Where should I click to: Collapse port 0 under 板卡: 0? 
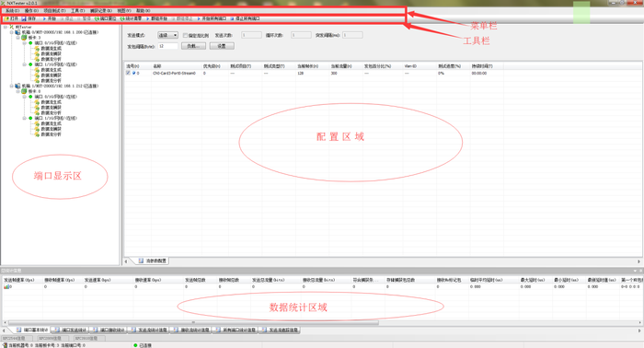(x=24, y=97)
